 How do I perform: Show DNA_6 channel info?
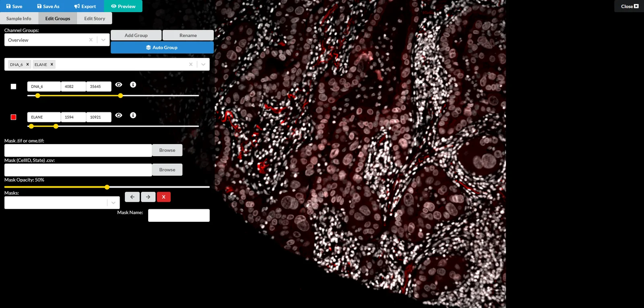click(x=133, y=85)
